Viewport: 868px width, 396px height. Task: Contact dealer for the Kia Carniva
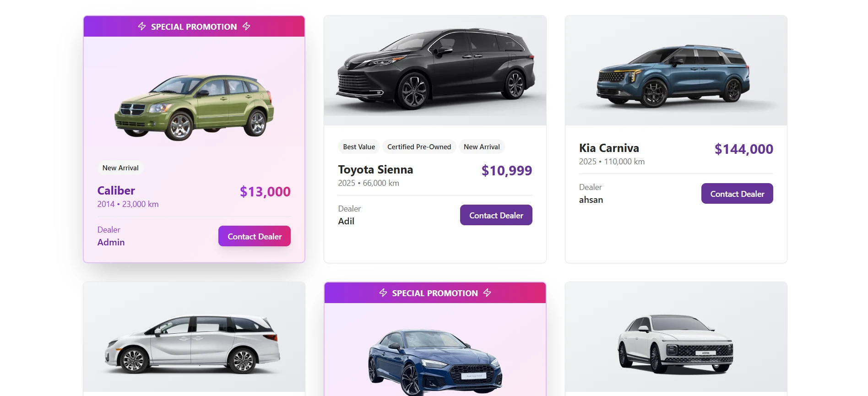coord(737,194)
